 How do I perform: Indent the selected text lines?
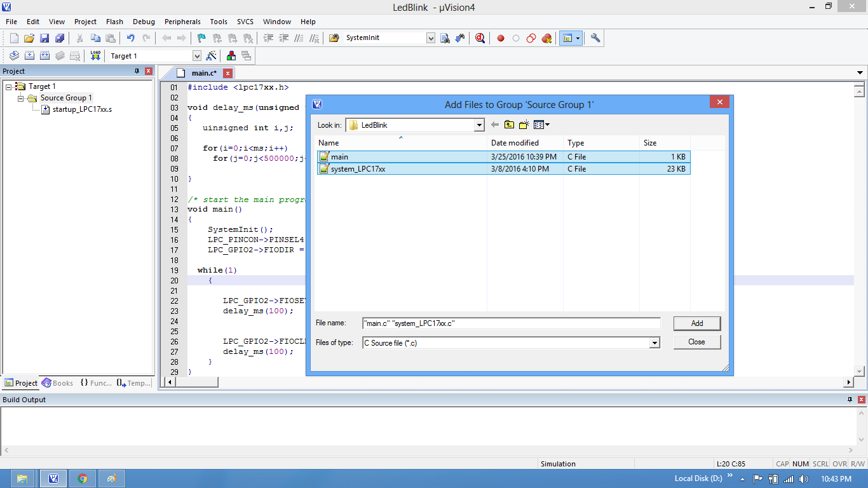(x=268, y=38)
